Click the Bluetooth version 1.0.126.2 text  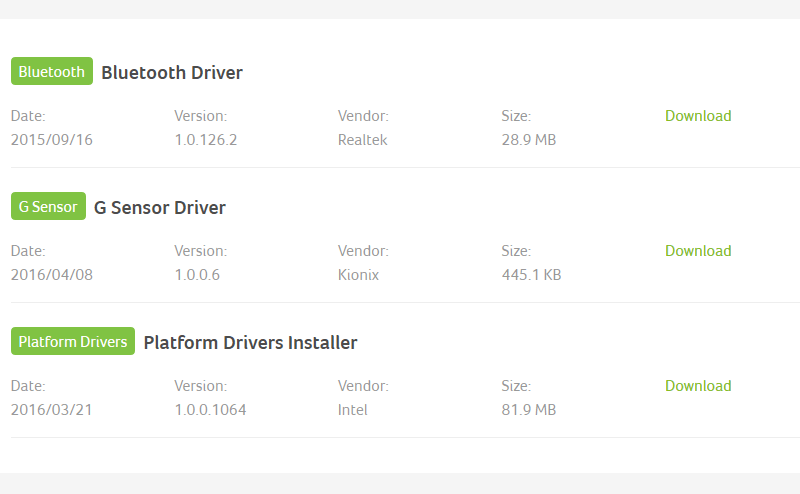point(206,140)
